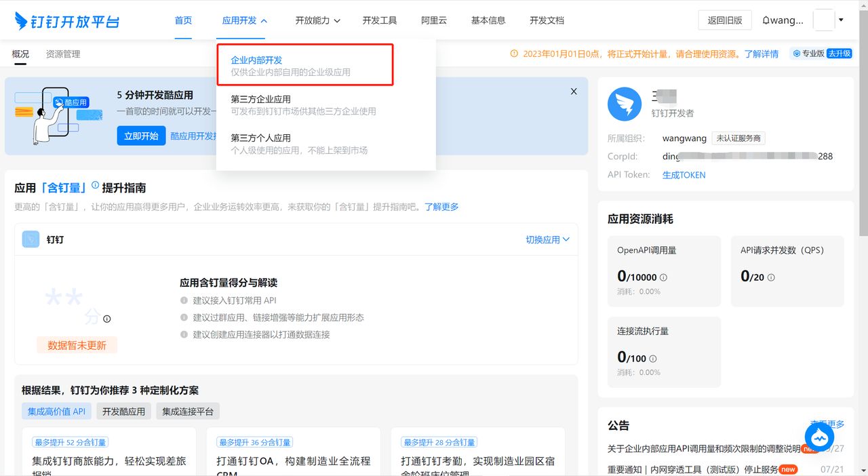Click the 最多提升 36 分含钉量 tag

pos(254,442)
